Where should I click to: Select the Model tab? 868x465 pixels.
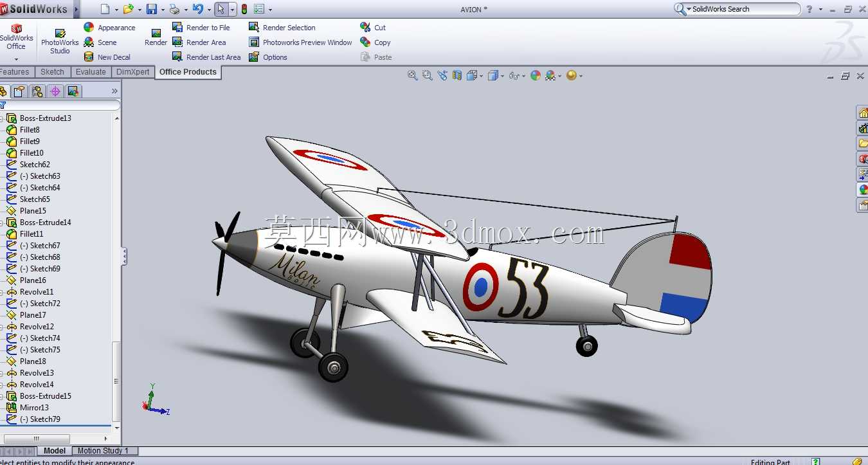(x=55, y=451)
